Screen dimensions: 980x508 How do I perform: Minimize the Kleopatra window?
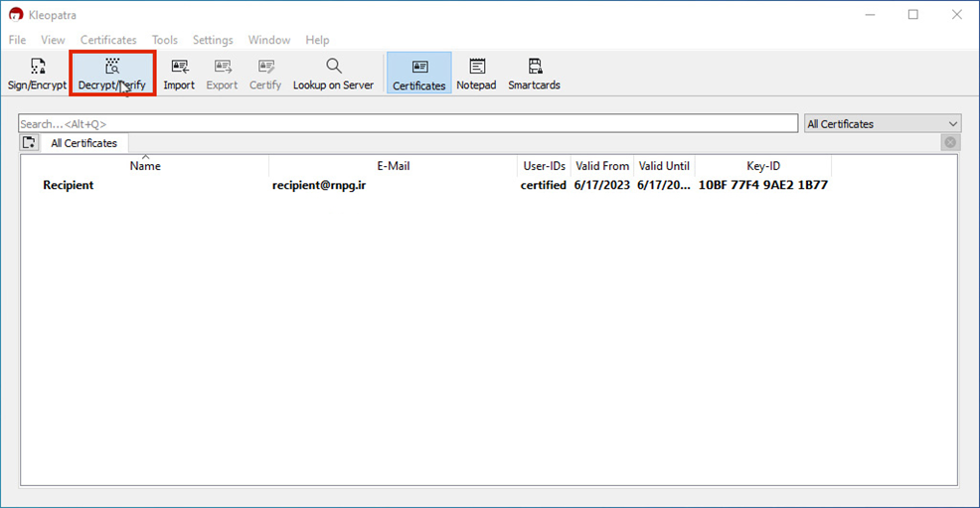pos(870,14)
